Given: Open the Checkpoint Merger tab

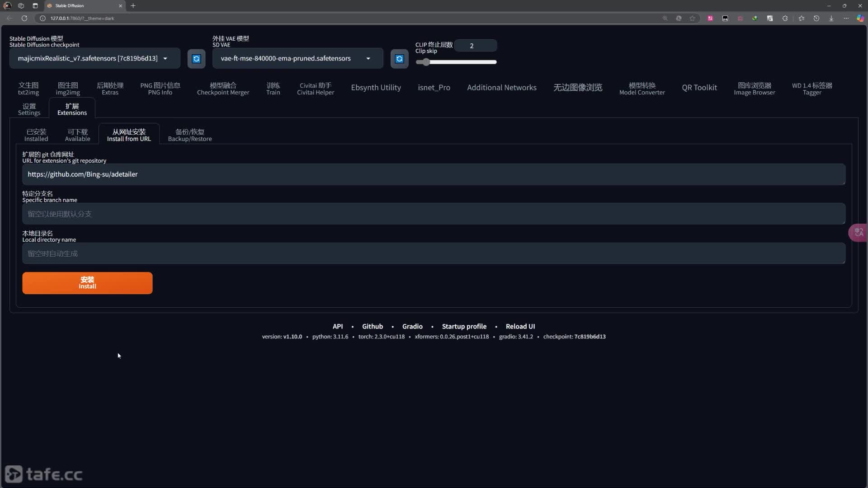Looking at the screenshot, I should click(223, 89).
